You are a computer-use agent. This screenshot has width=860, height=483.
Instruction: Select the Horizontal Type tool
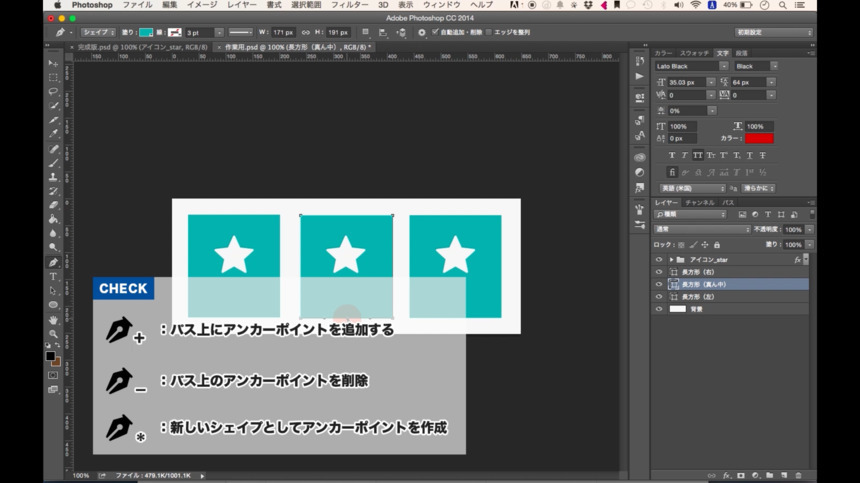tap(53, 276)
